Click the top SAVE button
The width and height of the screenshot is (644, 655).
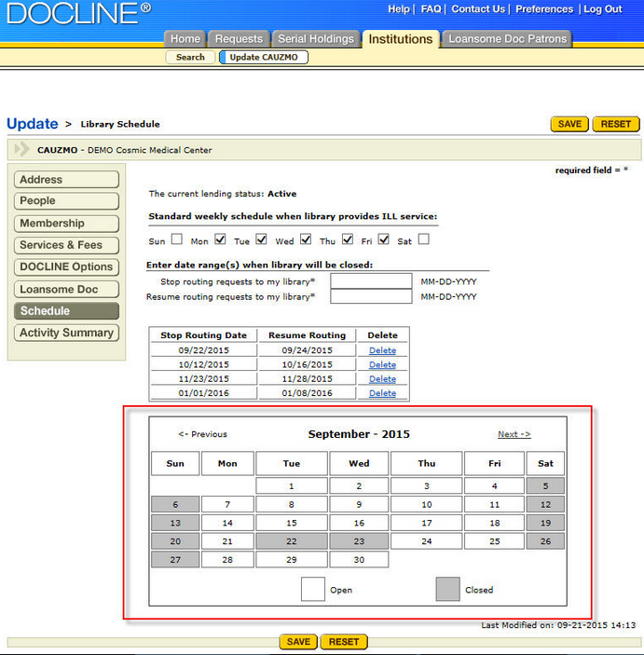click(x=569, y=124)
